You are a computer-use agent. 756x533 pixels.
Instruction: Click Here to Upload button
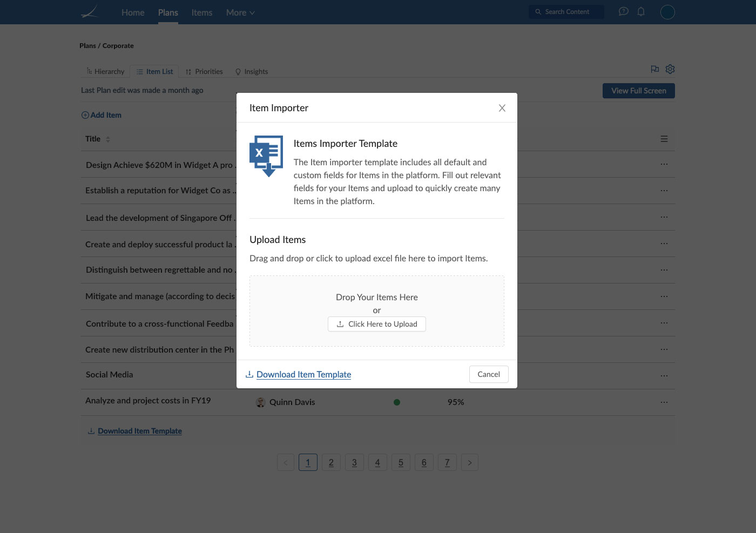(377, 324)
